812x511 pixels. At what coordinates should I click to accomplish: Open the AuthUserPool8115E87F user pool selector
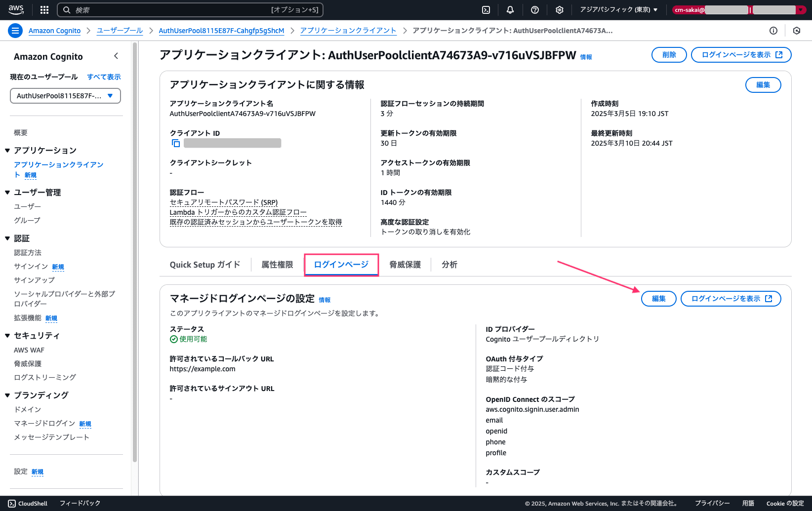click(x=65, y=96)
